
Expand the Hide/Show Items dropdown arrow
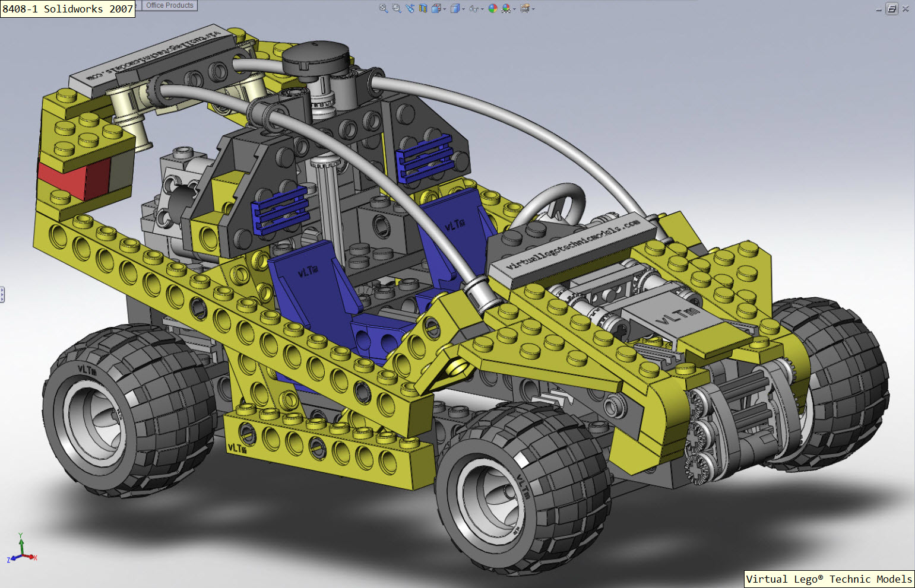click(x=482, y=9)
